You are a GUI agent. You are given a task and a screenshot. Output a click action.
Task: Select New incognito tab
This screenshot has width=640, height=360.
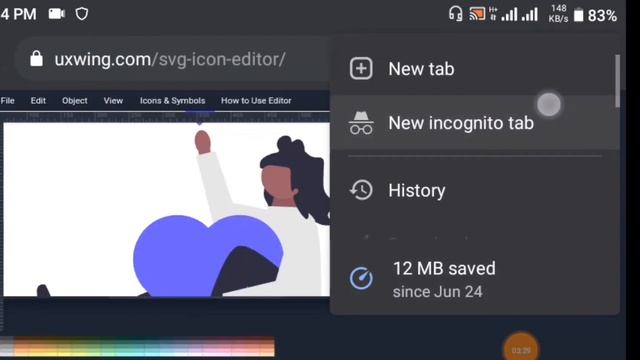click(474, 123)
